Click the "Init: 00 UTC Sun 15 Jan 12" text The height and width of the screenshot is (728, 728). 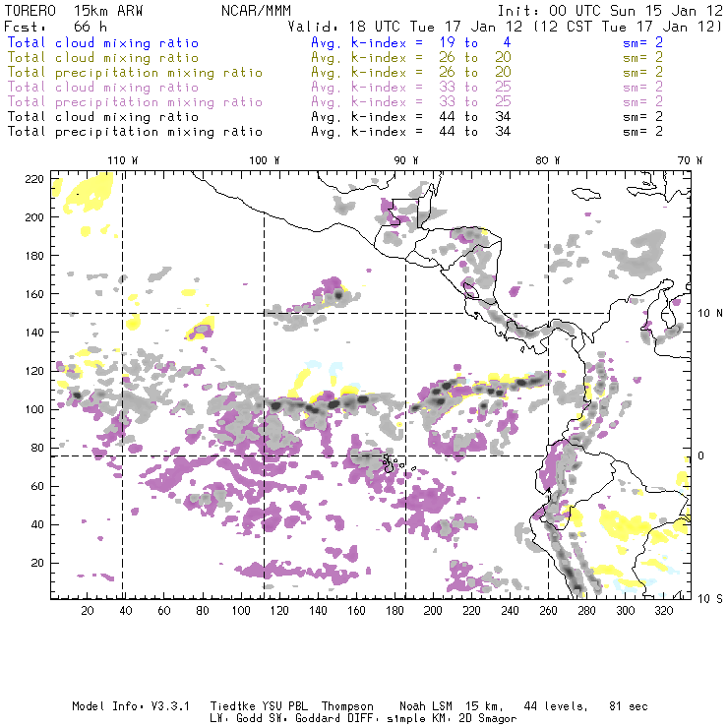[610, 11]
